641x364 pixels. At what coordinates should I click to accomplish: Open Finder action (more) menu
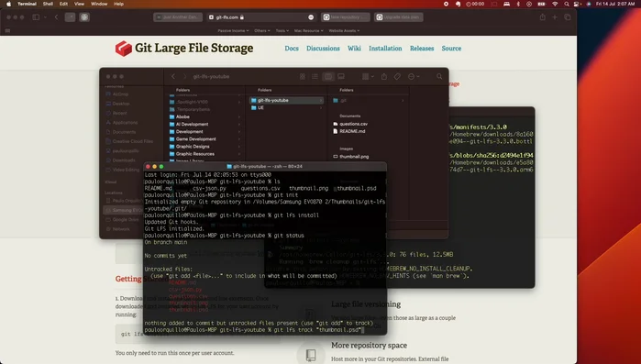click(x=414, y=76)
